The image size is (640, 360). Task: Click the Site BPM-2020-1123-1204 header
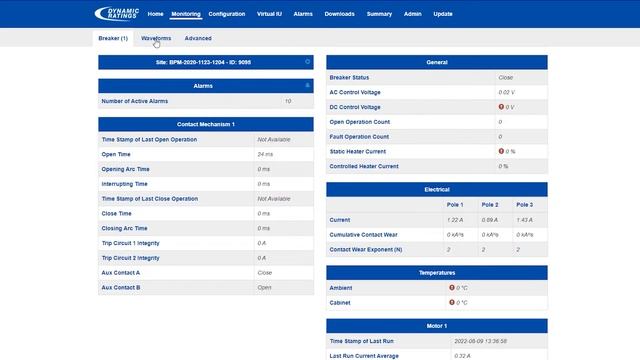coord(206,62)
